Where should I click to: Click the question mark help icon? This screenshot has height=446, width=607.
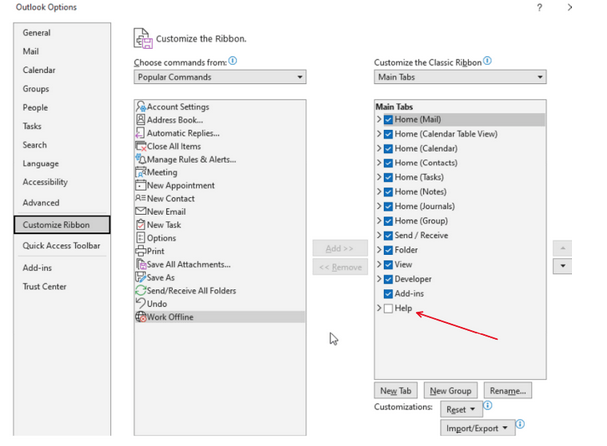pos(539,7)
